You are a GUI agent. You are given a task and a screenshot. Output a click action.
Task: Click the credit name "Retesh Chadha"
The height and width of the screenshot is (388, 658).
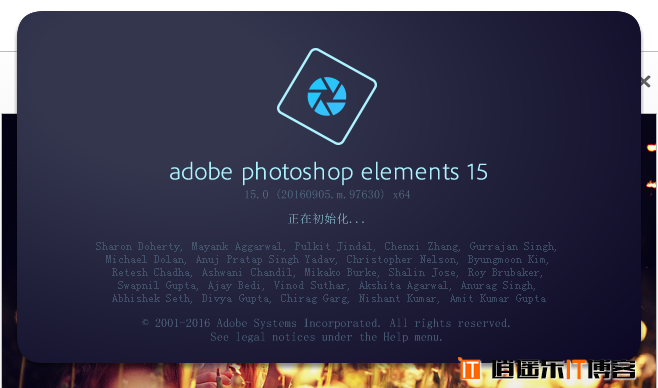(x=150, y=273)
